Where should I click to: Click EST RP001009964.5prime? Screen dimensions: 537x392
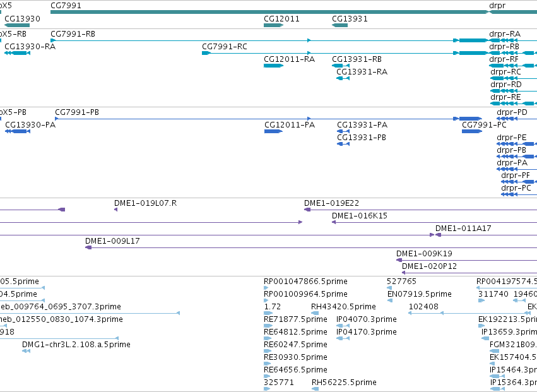tap(266, 301)
